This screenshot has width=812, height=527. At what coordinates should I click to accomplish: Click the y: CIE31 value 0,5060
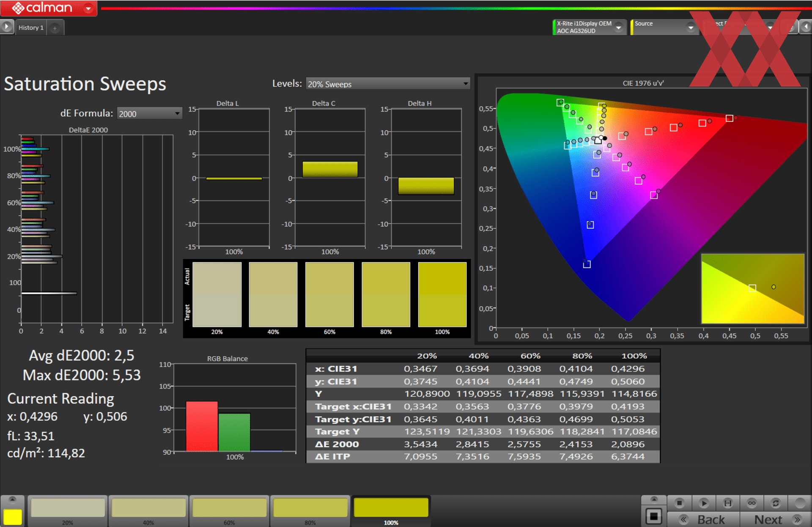coord(628,381)
